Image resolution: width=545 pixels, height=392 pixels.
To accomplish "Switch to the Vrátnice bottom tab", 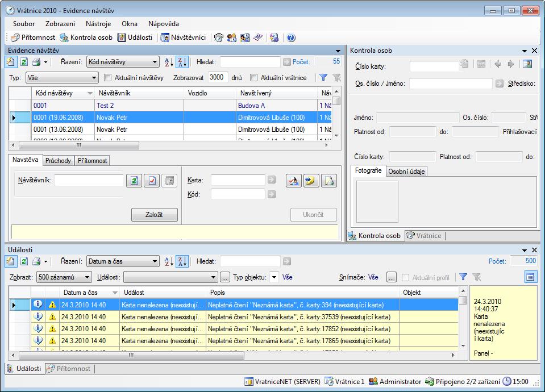I will (425, 236).
